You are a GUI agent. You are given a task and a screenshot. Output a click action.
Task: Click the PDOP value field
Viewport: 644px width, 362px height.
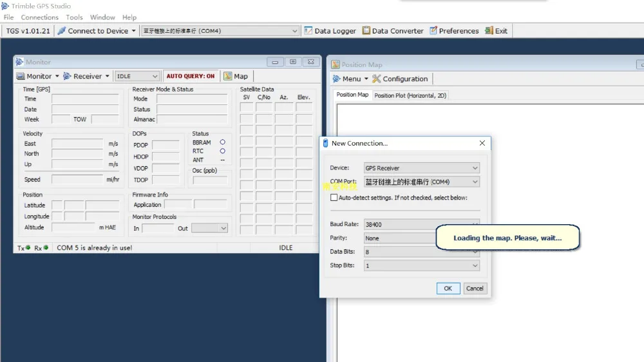pos(166,145)
